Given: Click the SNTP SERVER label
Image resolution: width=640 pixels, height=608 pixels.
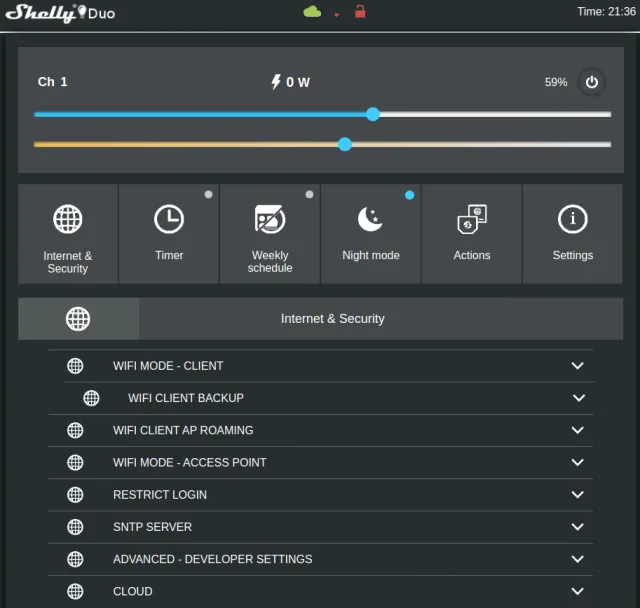Looking at the screenshot, I should tap(152, 527).
